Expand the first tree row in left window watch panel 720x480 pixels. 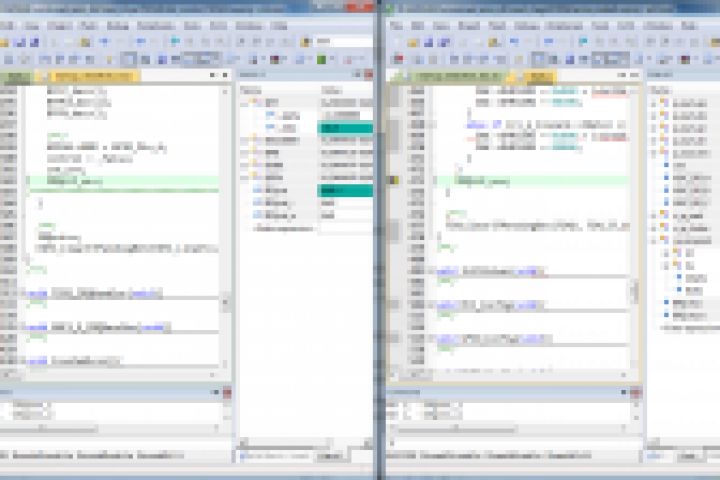tap(244, 102)
